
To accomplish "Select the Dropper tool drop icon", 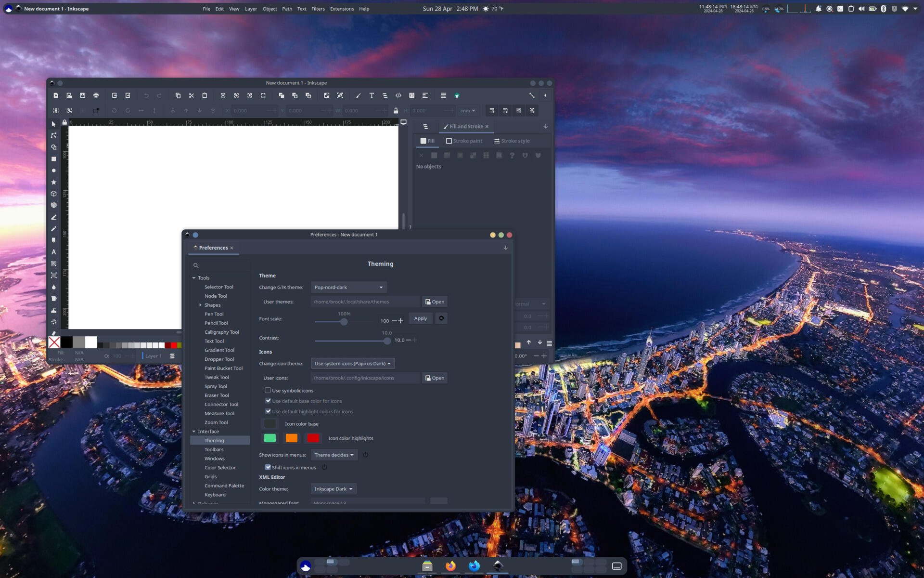I will (x=53, y=287).
